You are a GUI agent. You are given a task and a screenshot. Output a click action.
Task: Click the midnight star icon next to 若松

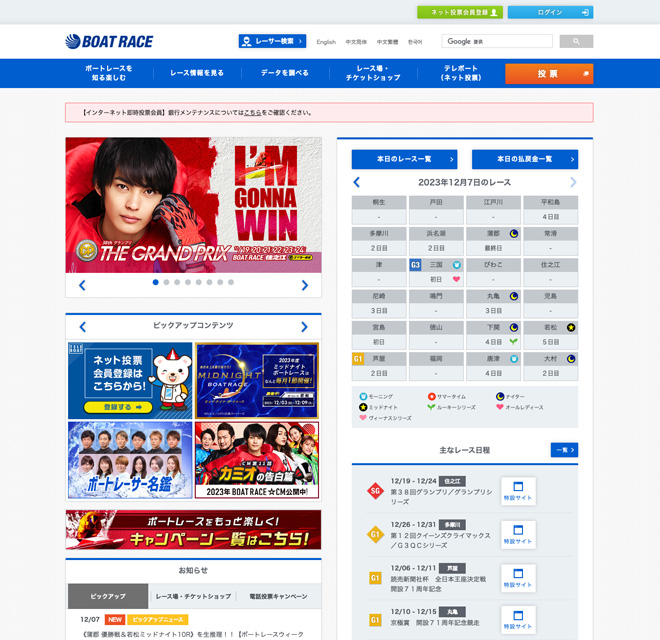tap(571, 328)
